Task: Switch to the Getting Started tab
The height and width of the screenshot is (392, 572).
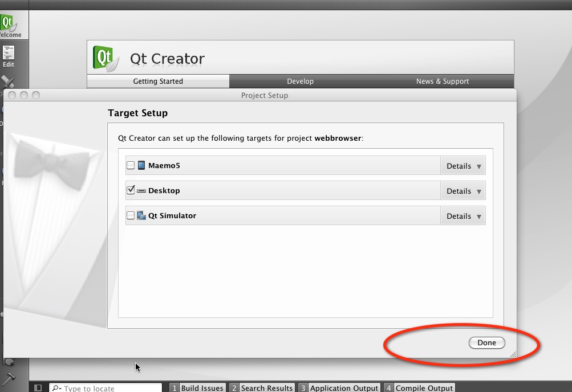Action: [158, 81]
